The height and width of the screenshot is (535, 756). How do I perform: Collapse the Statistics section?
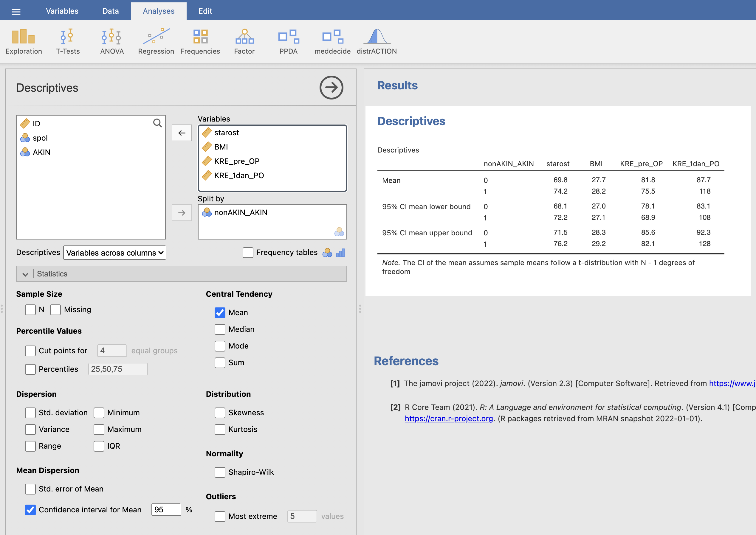[x=182, y=274]
